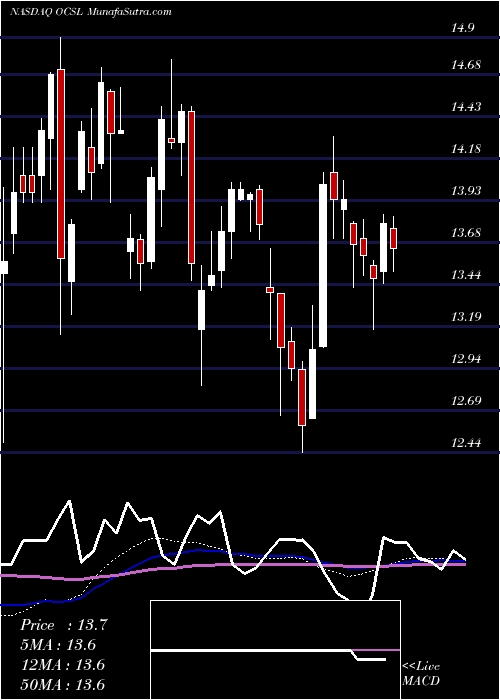The width and height of the screenshot is (500, 700).
Task: Click the 13.68 price axis label
Action: [x=467, y=233]
